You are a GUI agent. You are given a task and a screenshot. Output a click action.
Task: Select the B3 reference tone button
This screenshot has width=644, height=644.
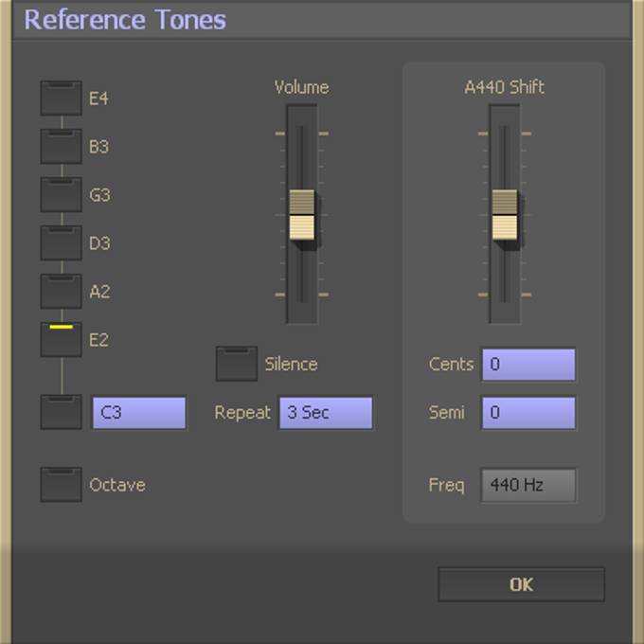click(x=61, y=147)
